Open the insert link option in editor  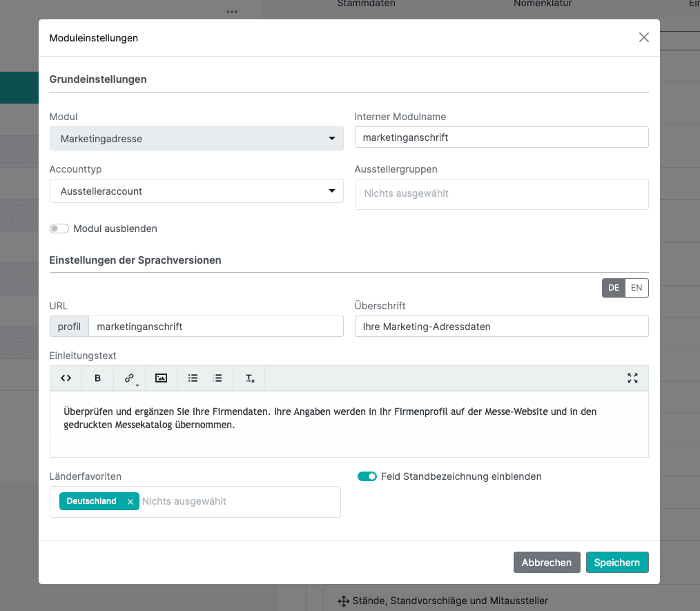pos(129,378)
